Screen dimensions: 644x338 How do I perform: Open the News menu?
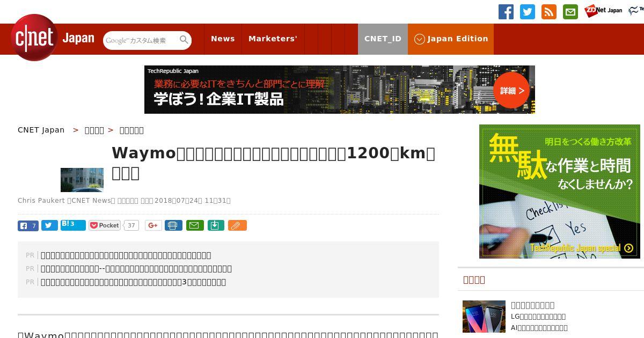[223, 39]
